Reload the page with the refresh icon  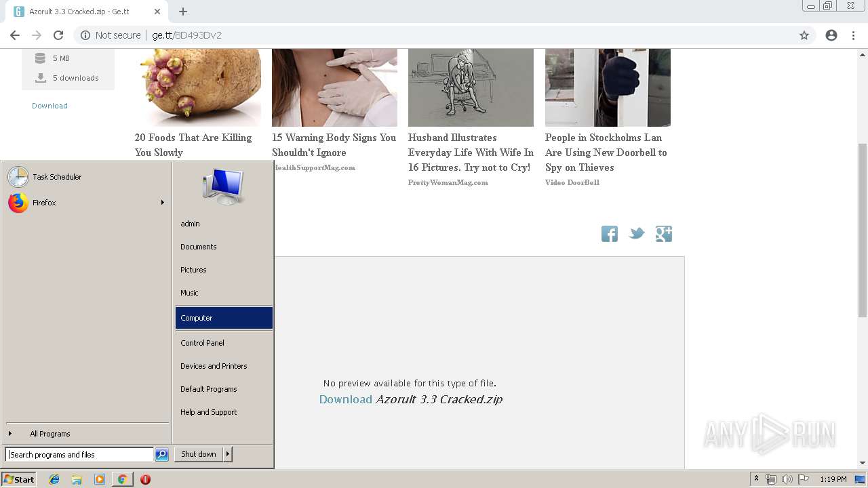tap(58, 35)
